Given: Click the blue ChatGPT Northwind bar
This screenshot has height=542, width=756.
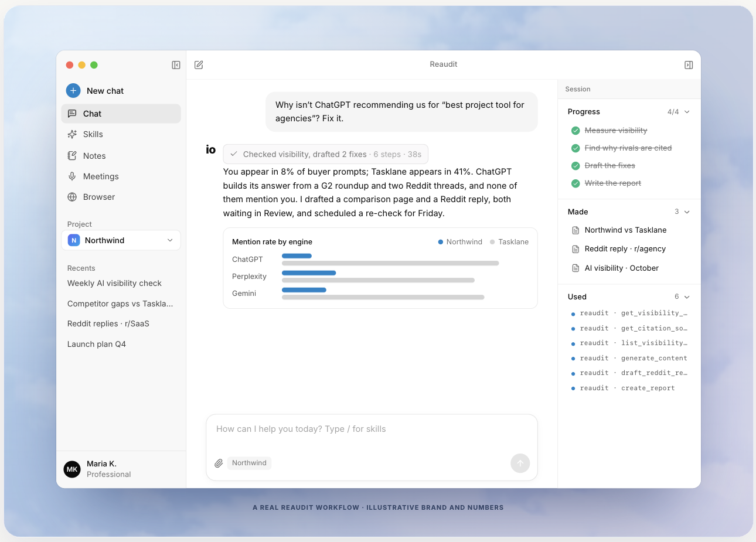Looking at the screenshot, I should point(297,256).
